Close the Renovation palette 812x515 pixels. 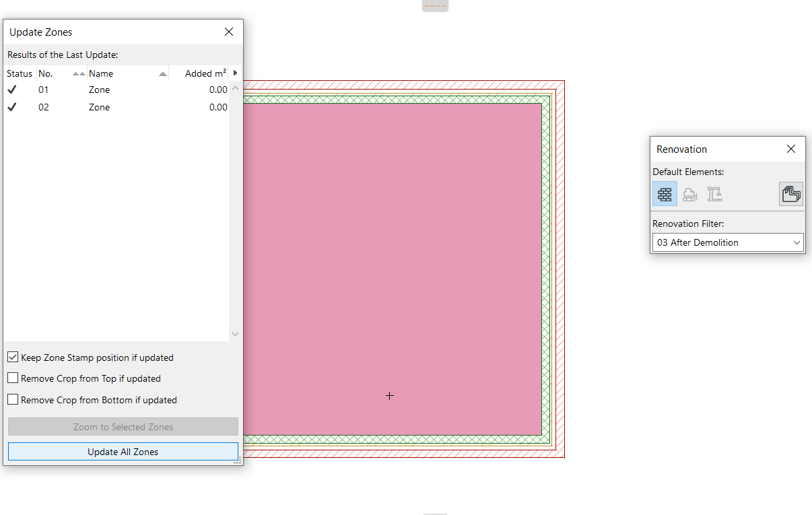point(791,149)
